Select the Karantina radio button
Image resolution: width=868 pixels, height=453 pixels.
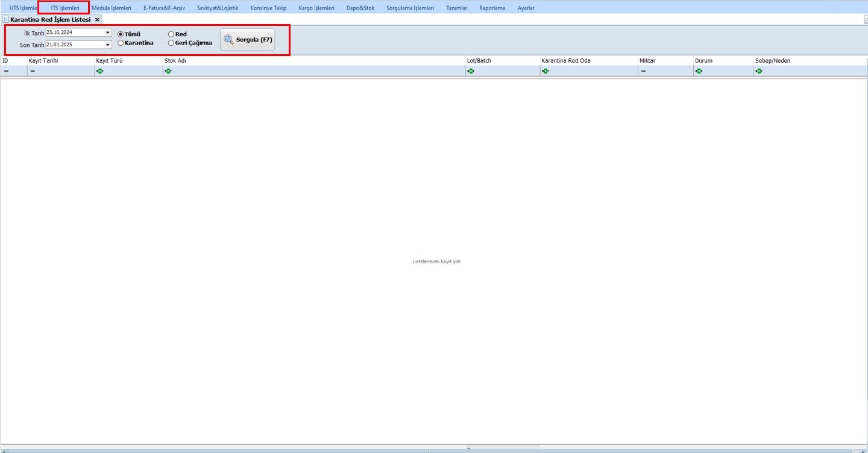coord(121,43)
